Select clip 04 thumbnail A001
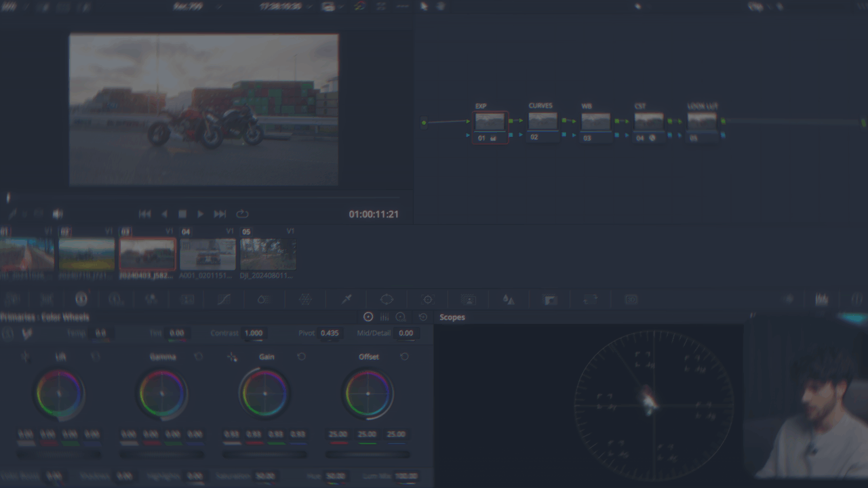The height and width of the screenshot is (488, 868). (x=208, y=254)
